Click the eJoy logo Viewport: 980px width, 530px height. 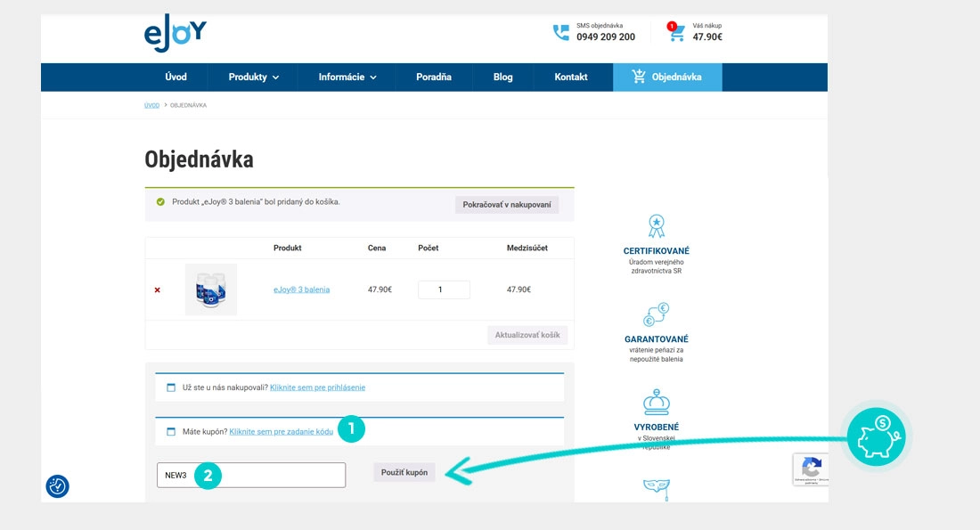point(175,33)
